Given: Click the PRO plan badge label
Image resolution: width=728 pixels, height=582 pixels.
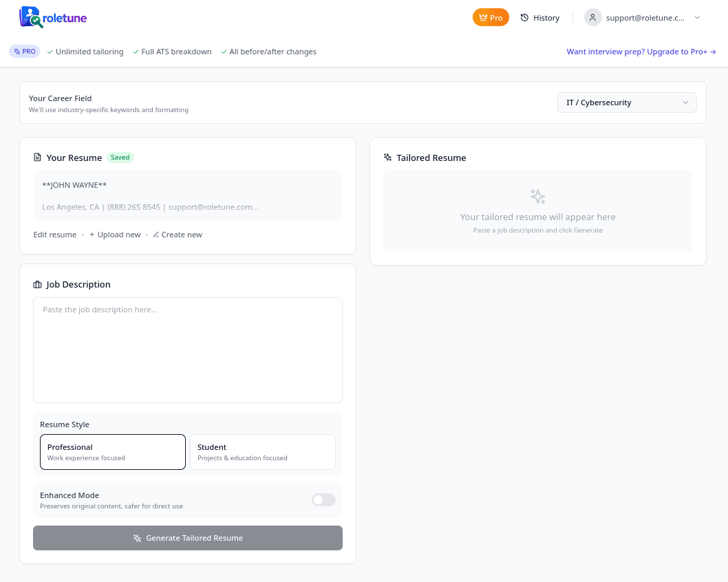Looking at the screenshot, I should tap(25, 52).
